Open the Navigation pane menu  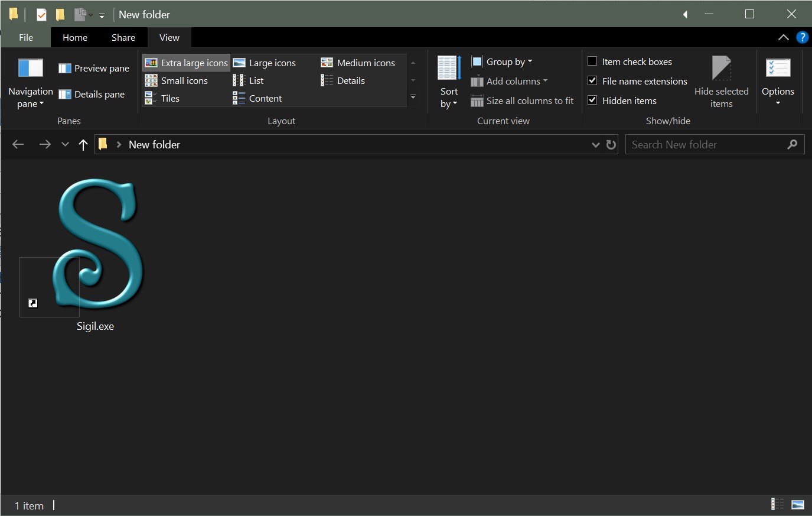click(x=30, y=83)
